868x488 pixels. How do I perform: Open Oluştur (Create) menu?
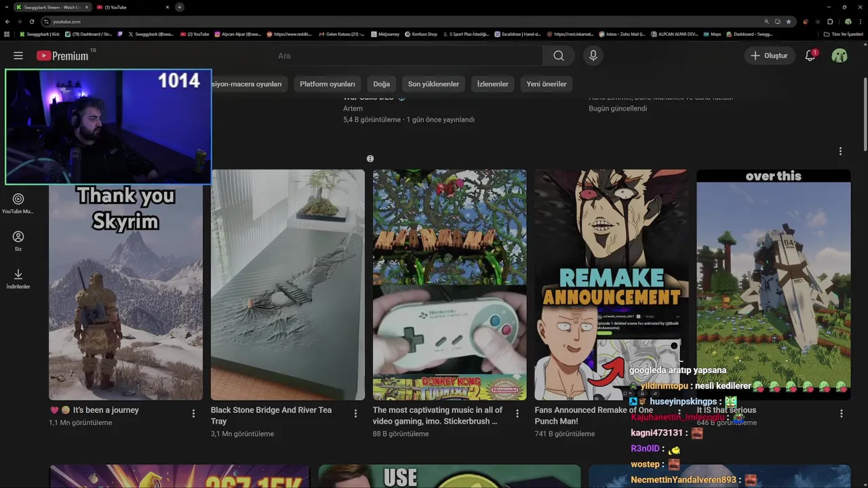(x=769, y=56)
